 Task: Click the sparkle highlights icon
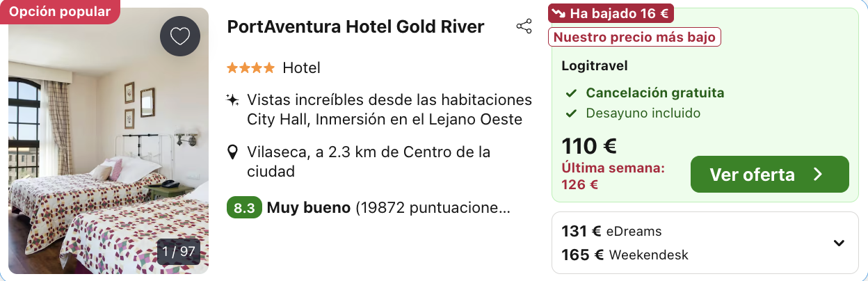tap(233, 100)
